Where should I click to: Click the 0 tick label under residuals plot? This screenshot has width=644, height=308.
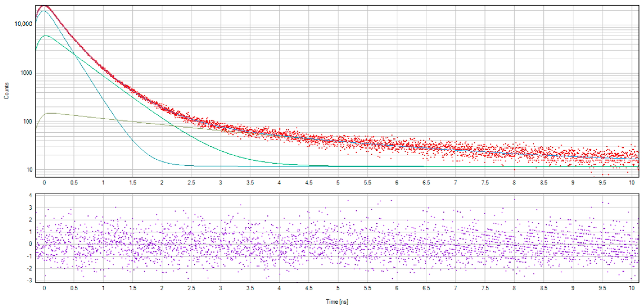pyautogui.click(x=44, y=288)
